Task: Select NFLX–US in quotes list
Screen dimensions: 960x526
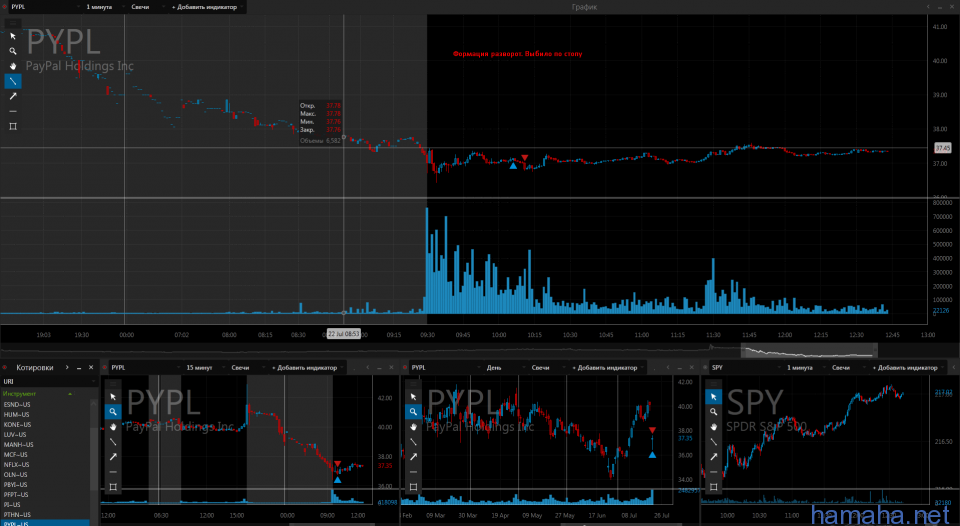Action: point(45,465)
